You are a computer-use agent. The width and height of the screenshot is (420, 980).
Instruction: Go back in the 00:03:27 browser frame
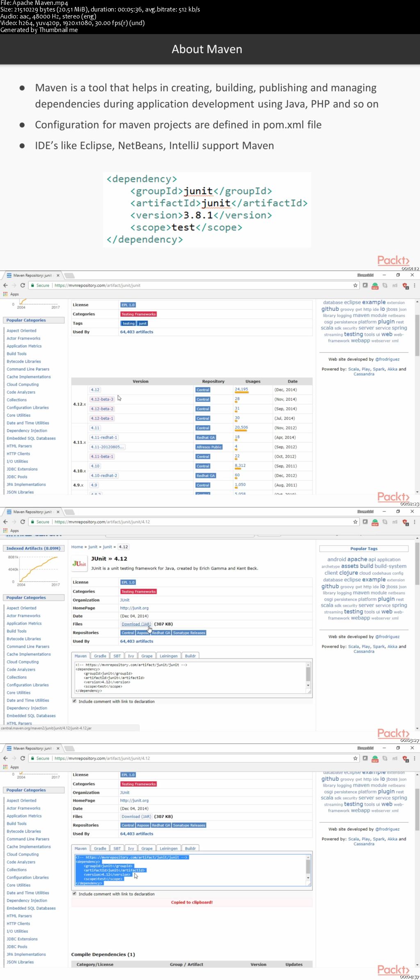[x=5, y=522]
